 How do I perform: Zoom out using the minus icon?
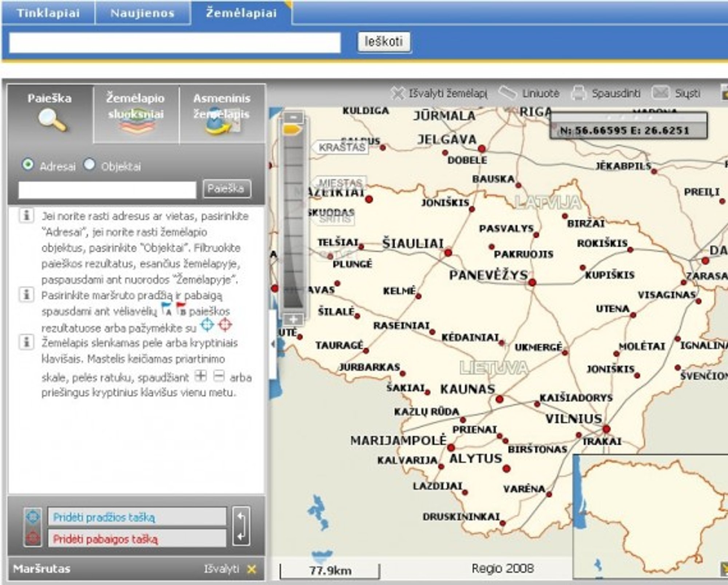tap(293, 117)
